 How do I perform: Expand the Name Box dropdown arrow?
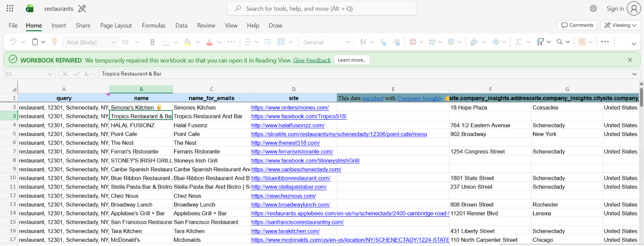click(50, 74)
